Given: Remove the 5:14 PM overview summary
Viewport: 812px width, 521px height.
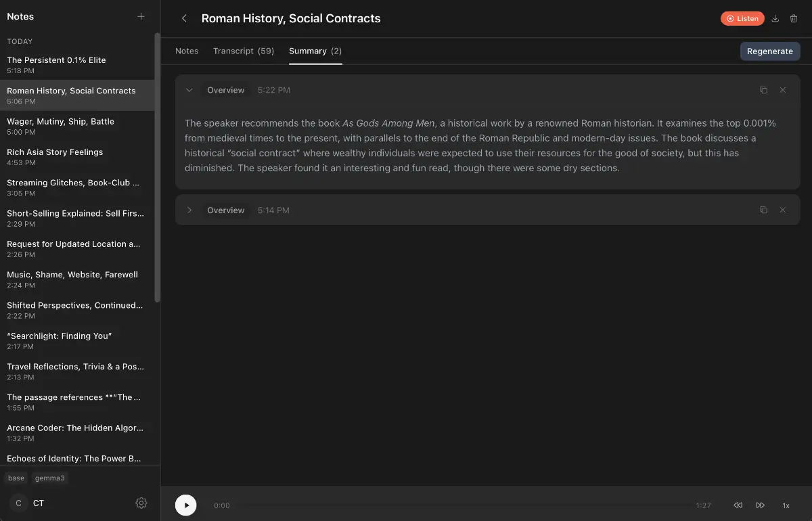Looking at the screenshot, I should [x=783, y=210].
